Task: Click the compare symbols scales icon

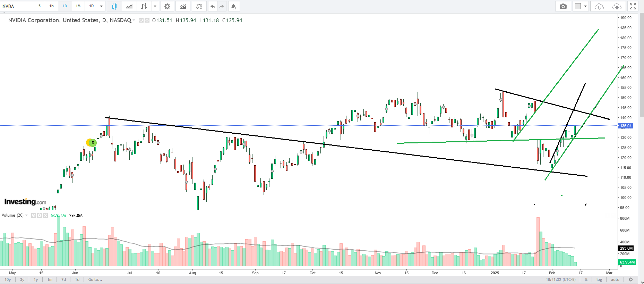Action: tap(199, 6)
